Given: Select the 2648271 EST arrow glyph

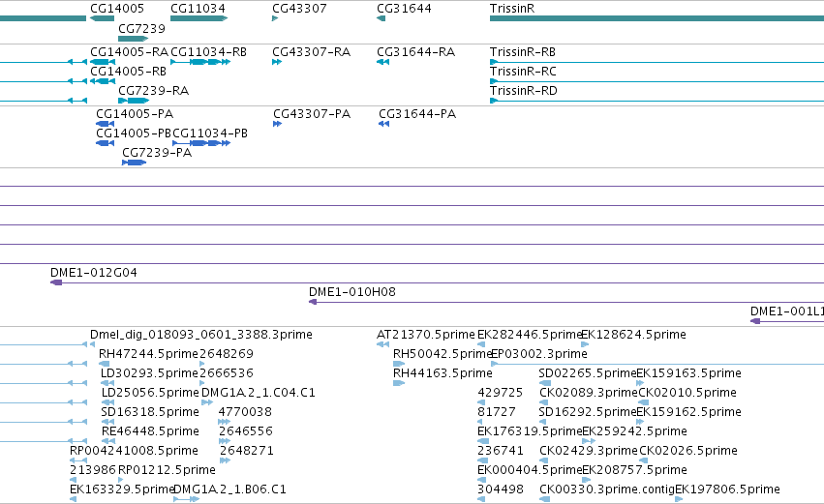Looking at the screenshot, I should click(225, 460).
